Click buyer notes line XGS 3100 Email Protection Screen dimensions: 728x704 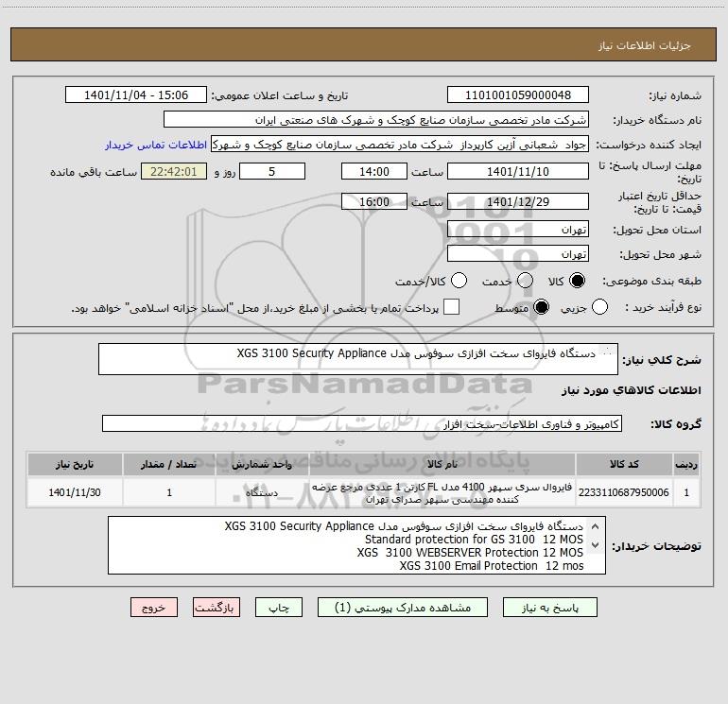[x=492, y=566]
